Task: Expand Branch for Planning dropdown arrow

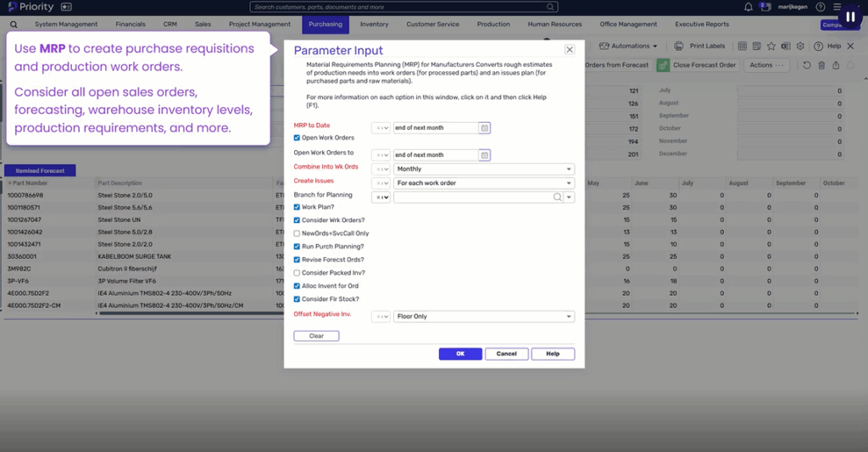Action: (x=569, y=198)
